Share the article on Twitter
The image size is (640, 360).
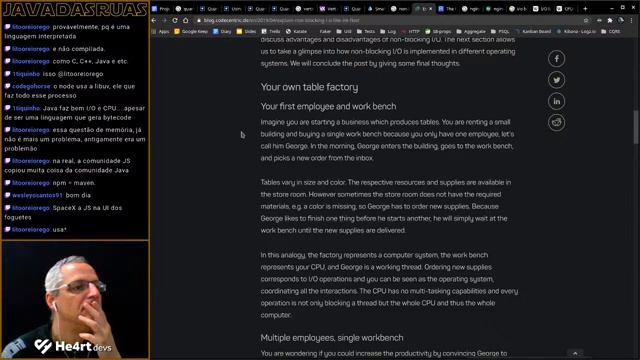pyautogui.click(x=556, y=80)
